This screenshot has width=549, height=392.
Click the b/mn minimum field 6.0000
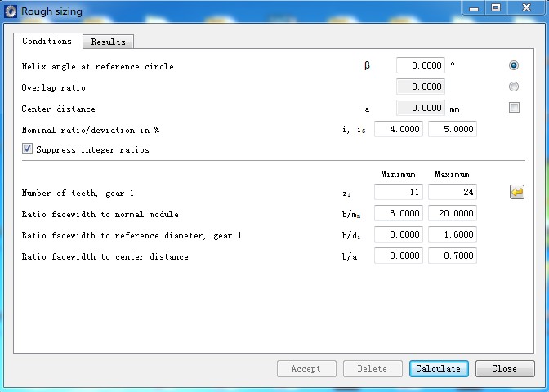point(398,214)
